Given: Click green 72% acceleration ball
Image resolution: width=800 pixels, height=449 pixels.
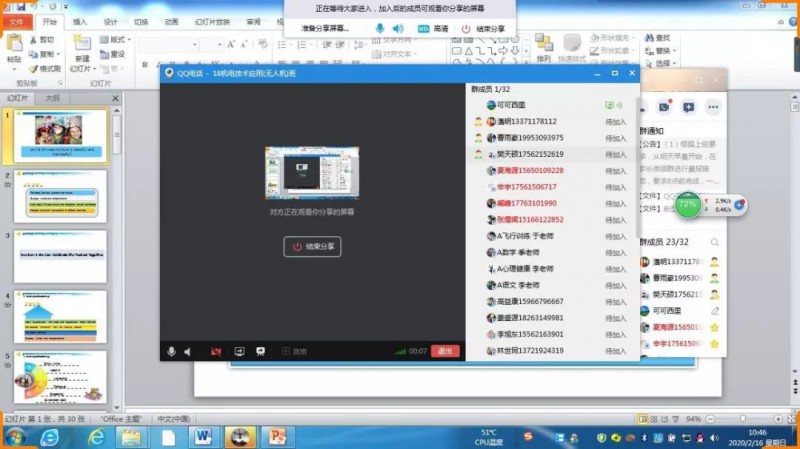Looking at the screenshot, I should pos(688,205).
